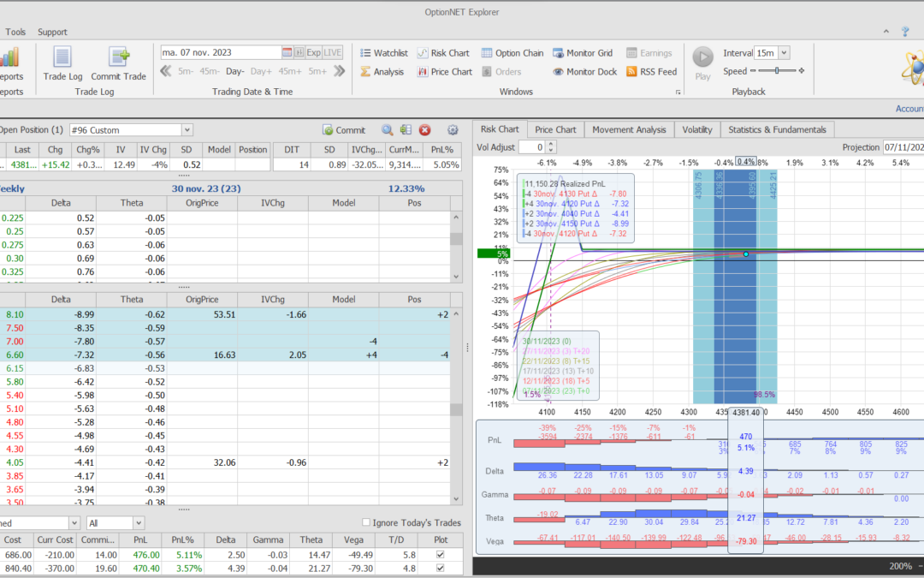Open the RSS Feed window
Screen dimensions: 924x578
tap(651, 72)
